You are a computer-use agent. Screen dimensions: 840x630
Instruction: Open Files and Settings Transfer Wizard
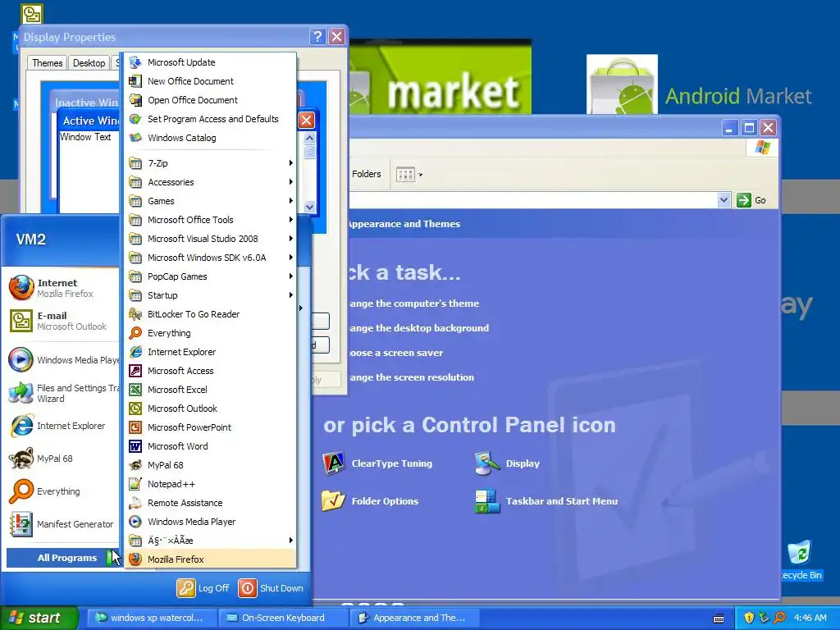pos(62,393)
